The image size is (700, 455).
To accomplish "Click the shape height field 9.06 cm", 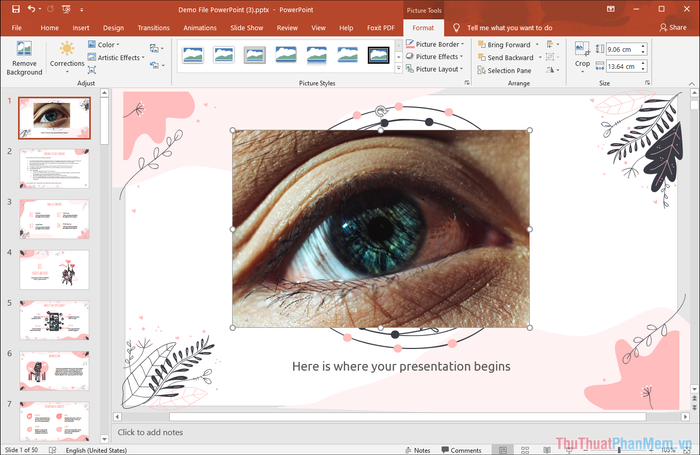I will click(623, 49).
